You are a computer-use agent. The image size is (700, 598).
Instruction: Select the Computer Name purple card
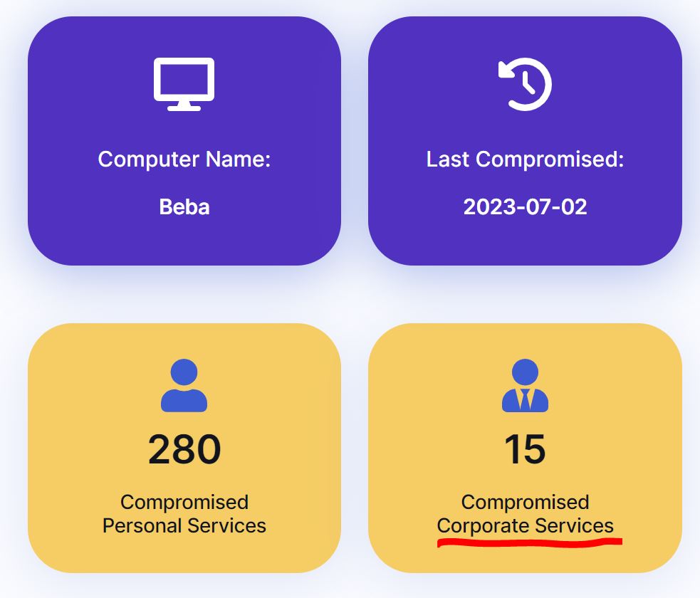click(184, 141)
